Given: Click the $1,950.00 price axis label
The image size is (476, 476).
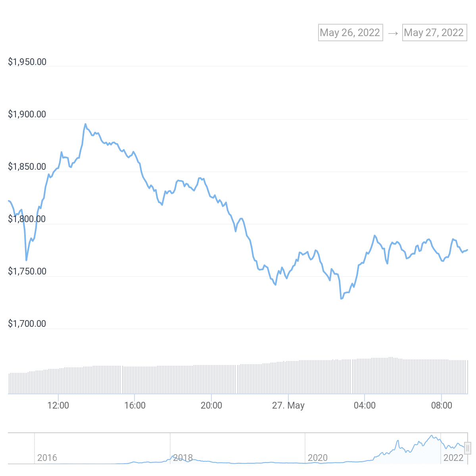Looking at the screenshot, I should coord(27,62).
